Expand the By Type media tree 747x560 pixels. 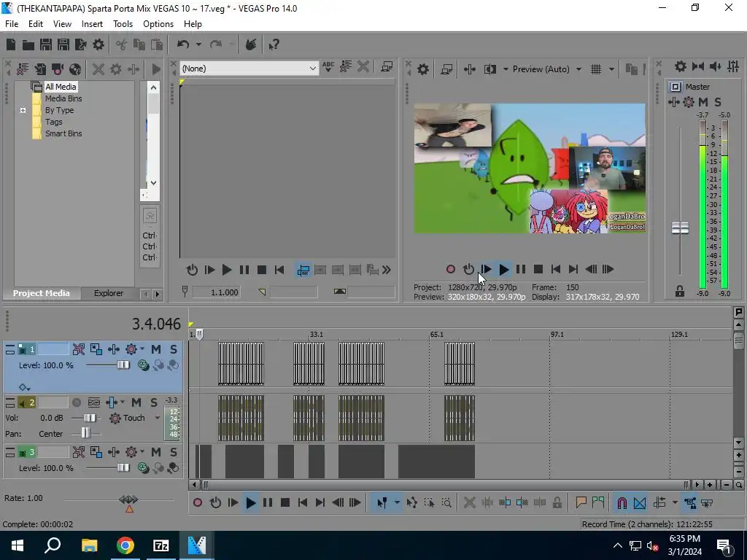coord(23,111)
